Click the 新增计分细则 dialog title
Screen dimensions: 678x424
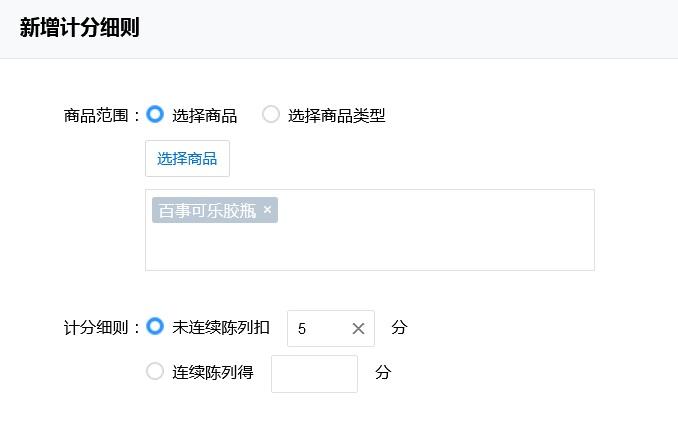coord(79,28)
